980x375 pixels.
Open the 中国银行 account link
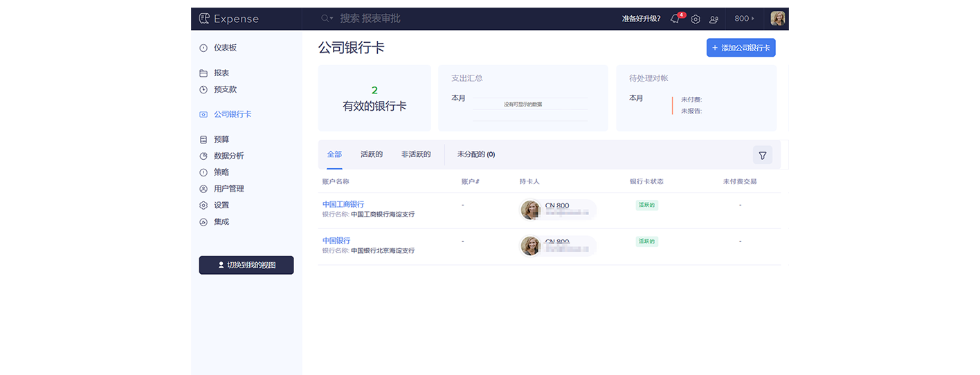(x=336, y=240)
